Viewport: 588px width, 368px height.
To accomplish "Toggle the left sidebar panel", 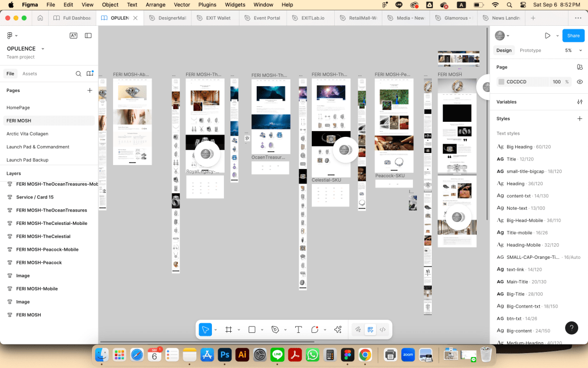I will tap(88, 36).
